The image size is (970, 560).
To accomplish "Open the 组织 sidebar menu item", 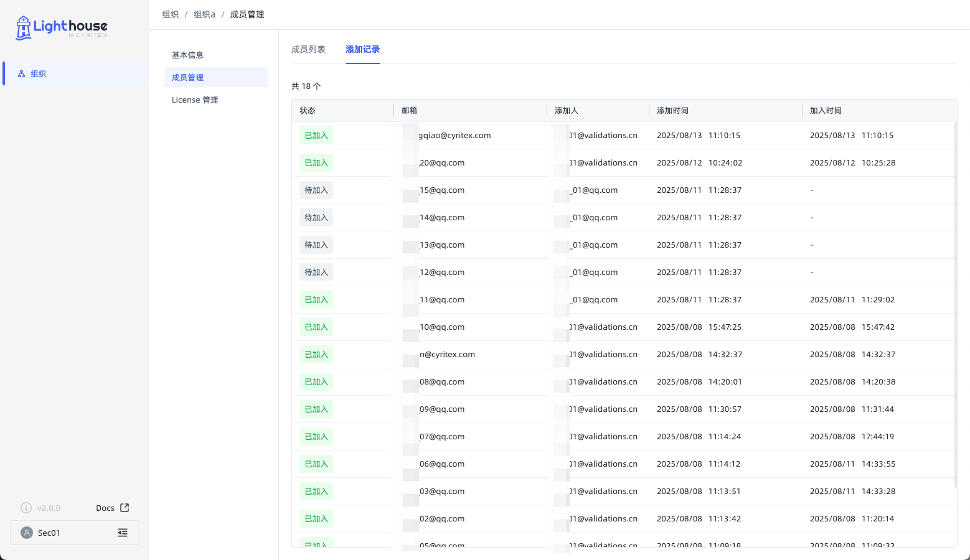I will point(75,73).
